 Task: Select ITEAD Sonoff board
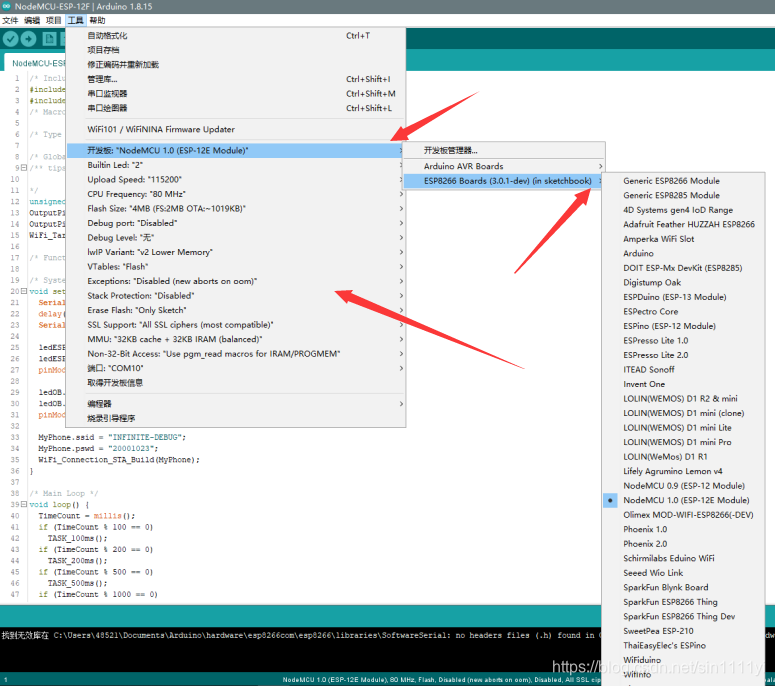tap(684, 369)
